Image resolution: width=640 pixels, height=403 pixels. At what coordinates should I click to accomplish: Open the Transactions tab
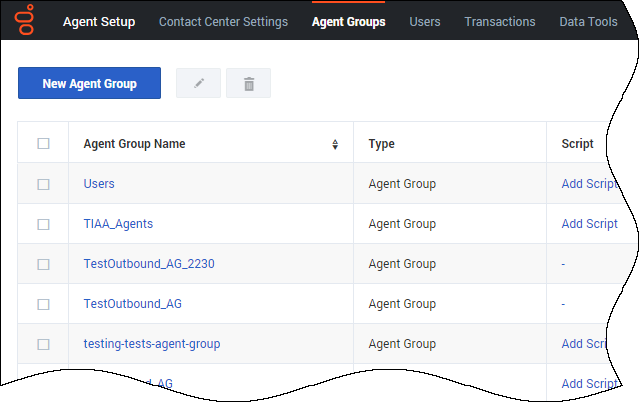tap(500, 22)
